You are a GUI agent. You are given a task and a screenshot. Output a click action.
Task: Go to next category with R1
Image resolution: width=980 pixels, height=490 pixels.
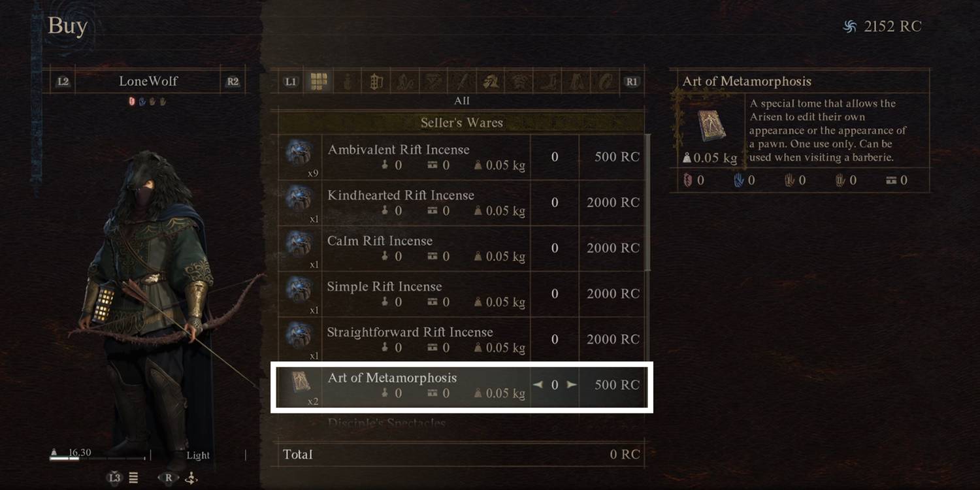click(631, 82)
